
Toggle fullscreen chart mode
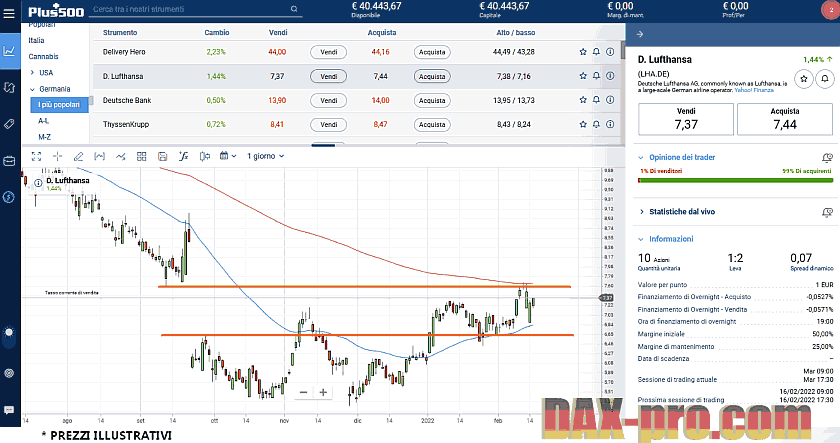coord(36,156)
